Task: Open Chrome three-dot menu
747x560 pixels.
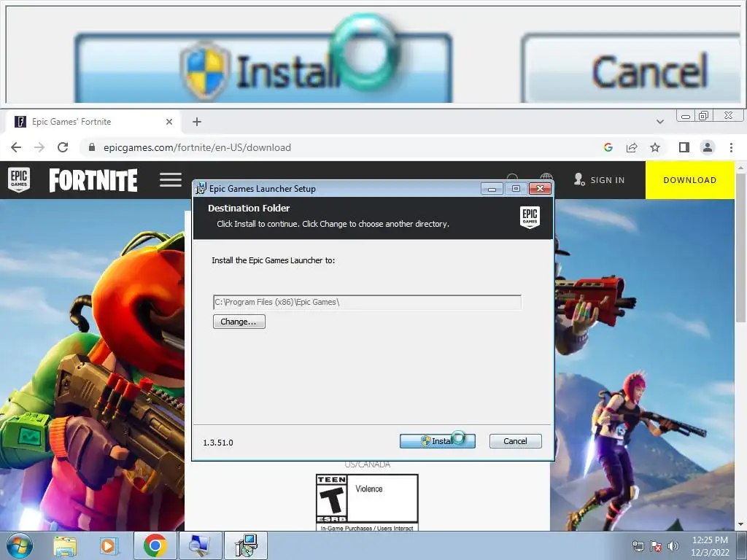Action: pyautogui.click(x=731, y=147)
